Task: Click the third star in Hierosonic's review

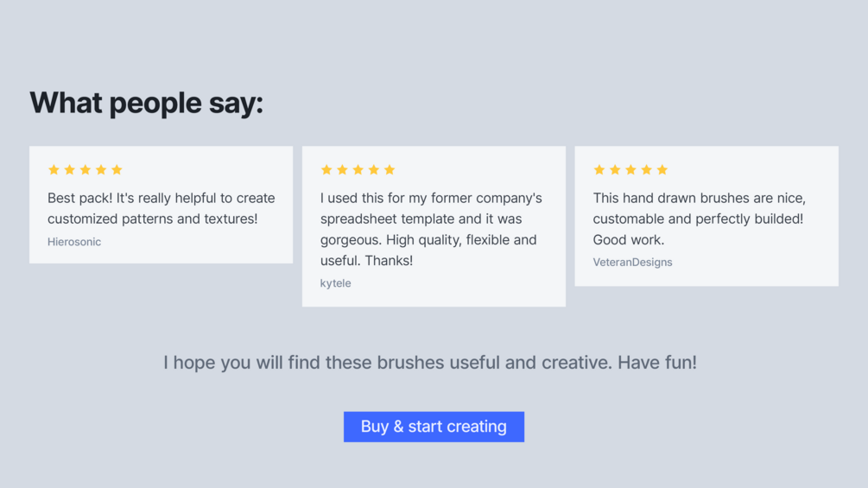Action: (86, 170)
